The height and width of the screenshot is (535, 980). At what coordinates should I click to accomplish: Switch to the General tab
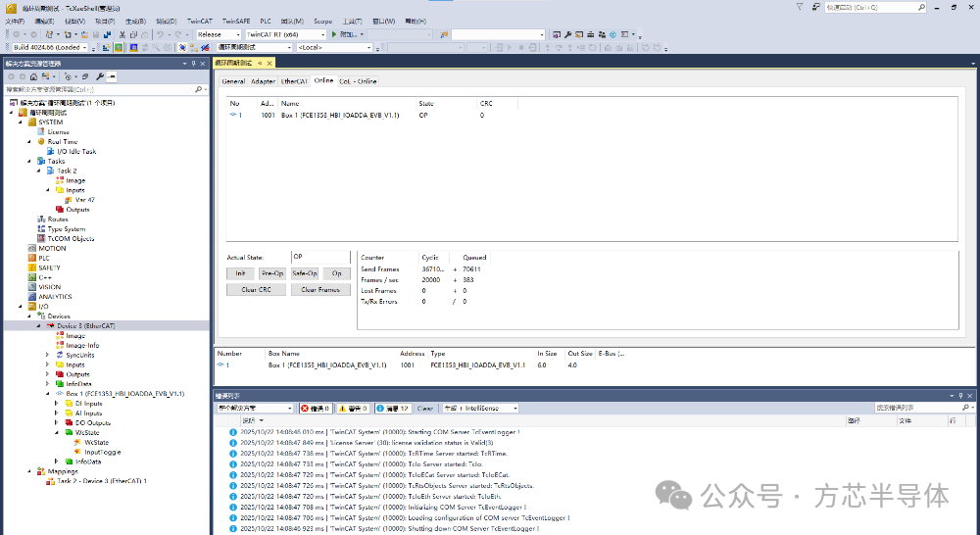(233, 81)
